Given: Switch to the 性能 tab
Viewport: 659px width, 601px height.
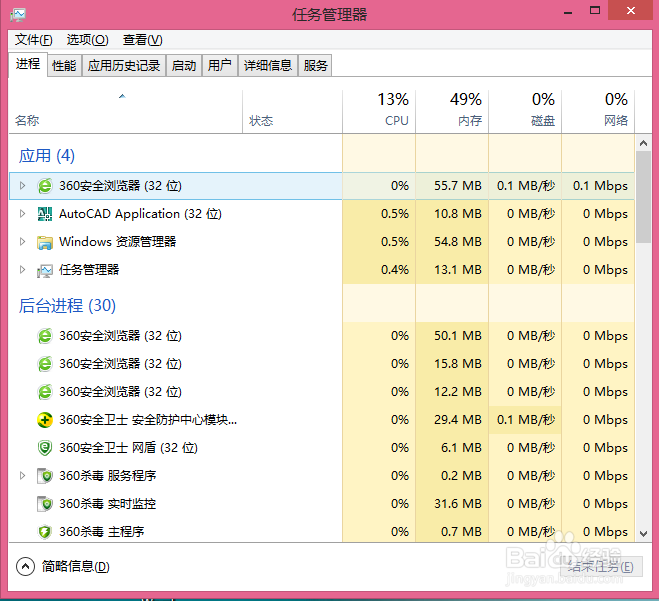Looking at the screenshot, I should [64, 66].
